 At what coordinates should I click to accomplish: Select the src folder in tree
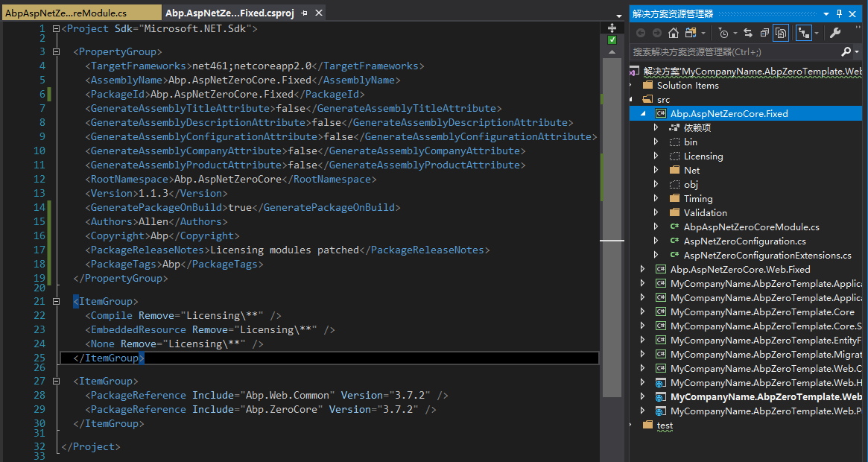pos(663,100)
